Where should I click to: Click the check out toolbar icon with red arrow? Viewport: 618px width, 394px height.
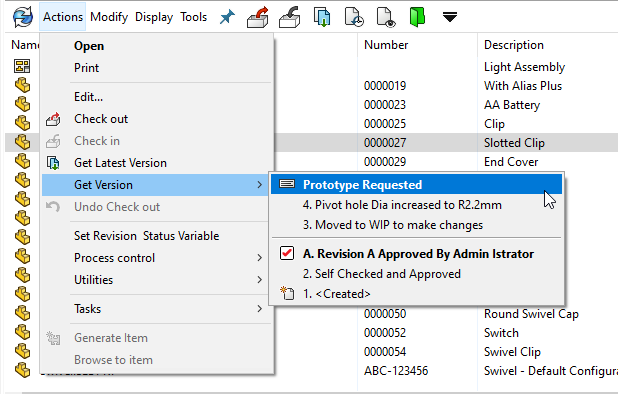258,17
